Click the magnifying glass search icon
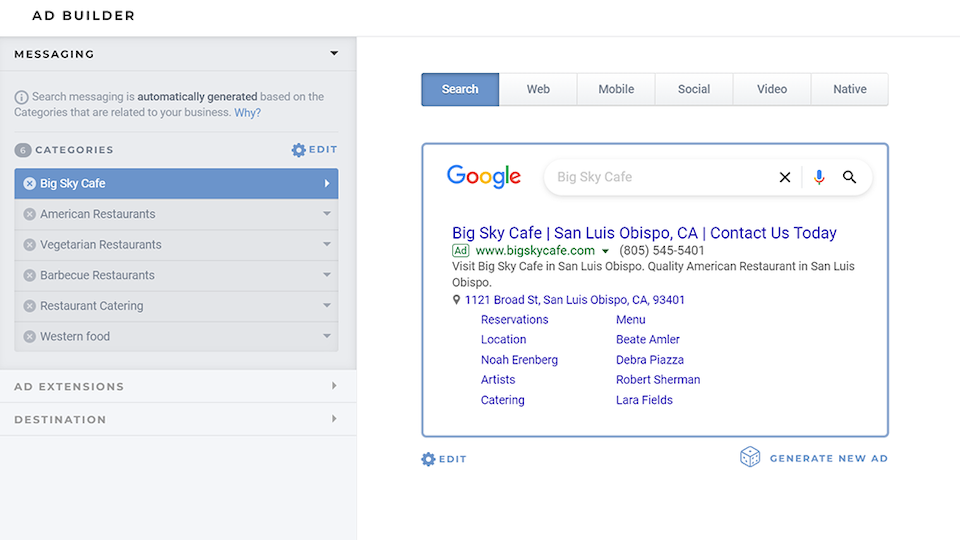 click(849, 177)
